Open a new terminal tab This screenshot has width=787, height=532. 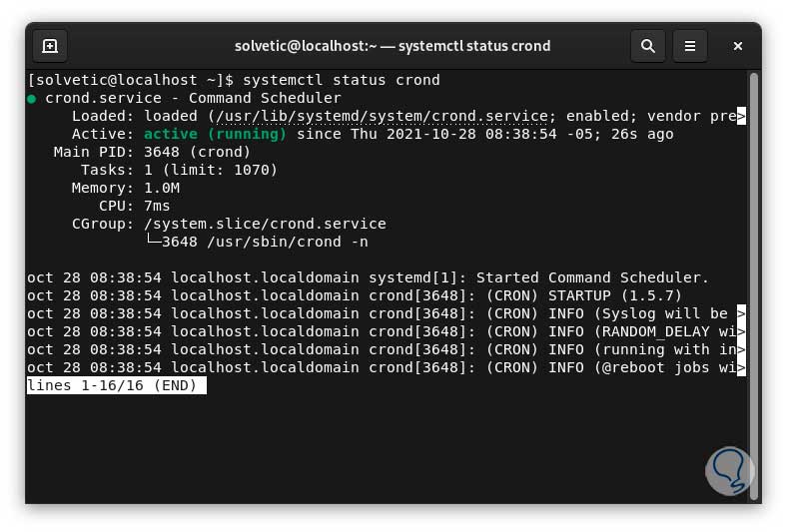click(x=50, y=46)
